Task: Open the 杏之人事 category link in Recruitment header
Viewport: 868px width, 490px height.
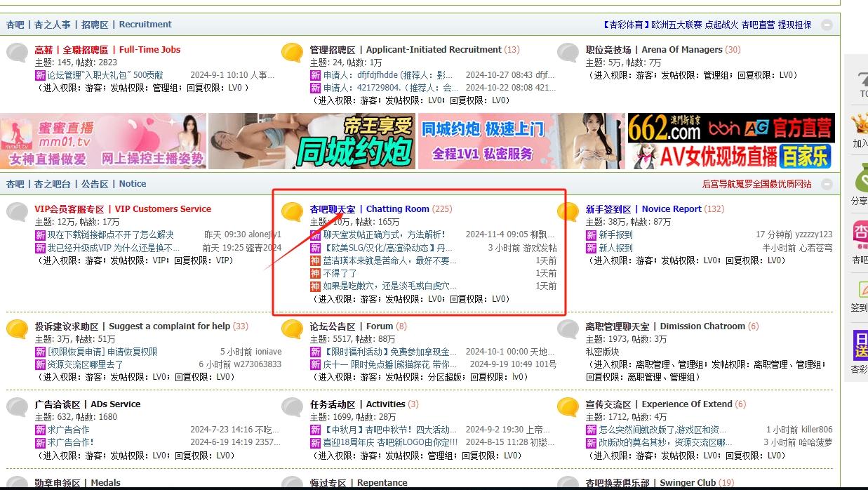Action: coord(53,25)
